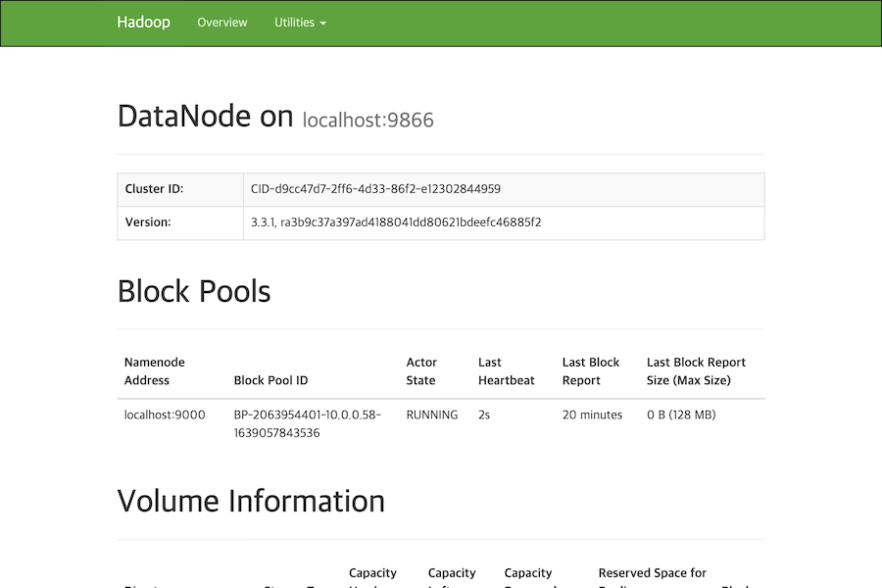882x588 pixels.
Task: Select the DataNode on localhost:9866 heading
Action: pyautogui.click(x=274, y=116)
